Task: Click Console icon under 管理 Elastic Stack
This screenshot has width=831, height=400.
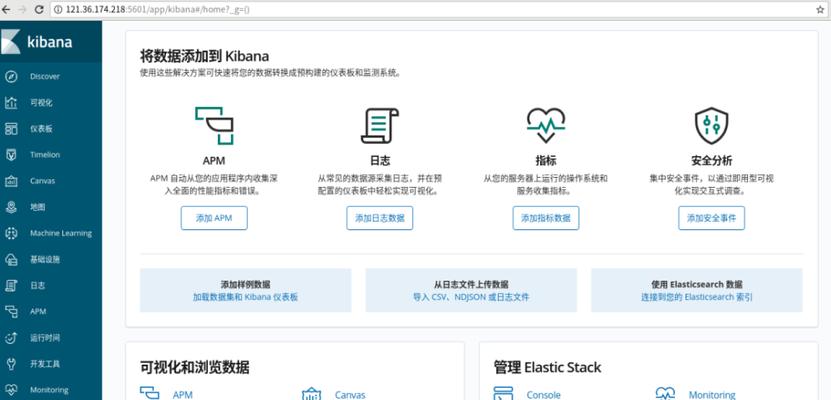Action: tap(503, 393)
